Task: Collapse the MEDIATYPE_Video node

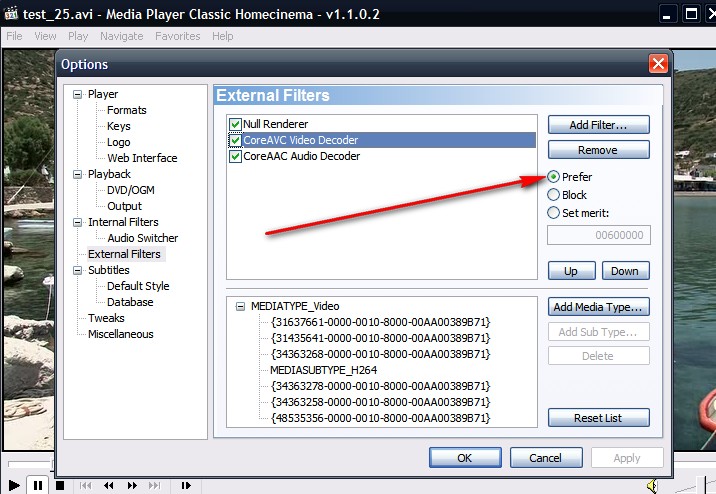Action: (240, 306)
